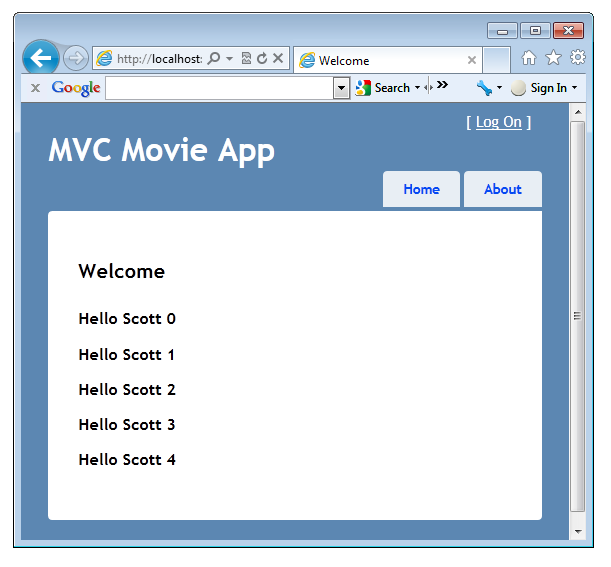Click the Google toolbar wrench settings icon

click(x=484, y=88)
